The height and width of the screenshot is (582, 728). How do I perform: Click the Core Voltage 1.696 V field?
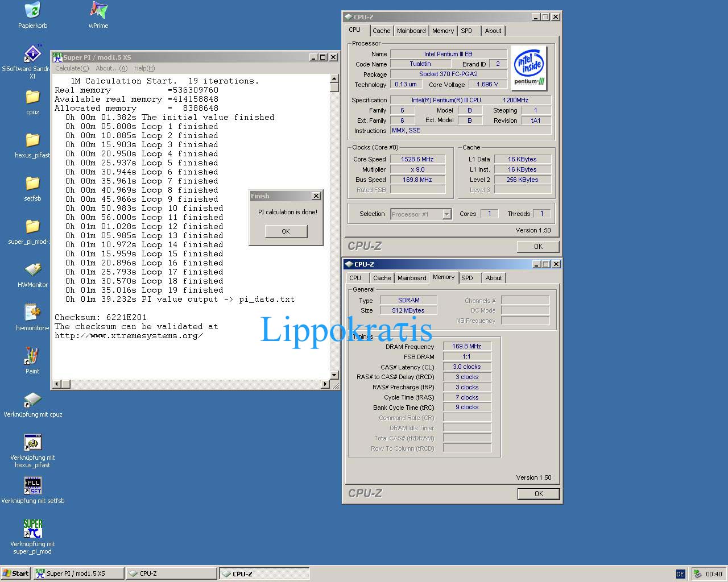(x=488, y=84)
